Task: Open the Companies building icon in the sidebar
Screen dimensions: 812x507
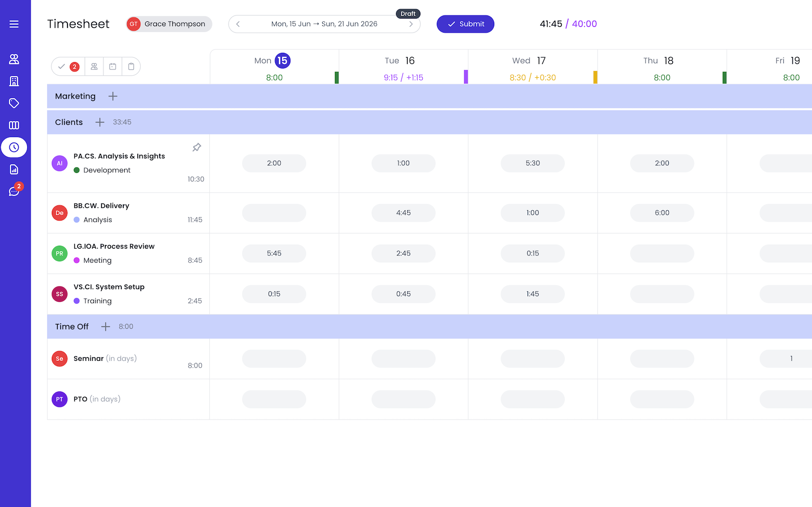Action: (x=14, y=81)
